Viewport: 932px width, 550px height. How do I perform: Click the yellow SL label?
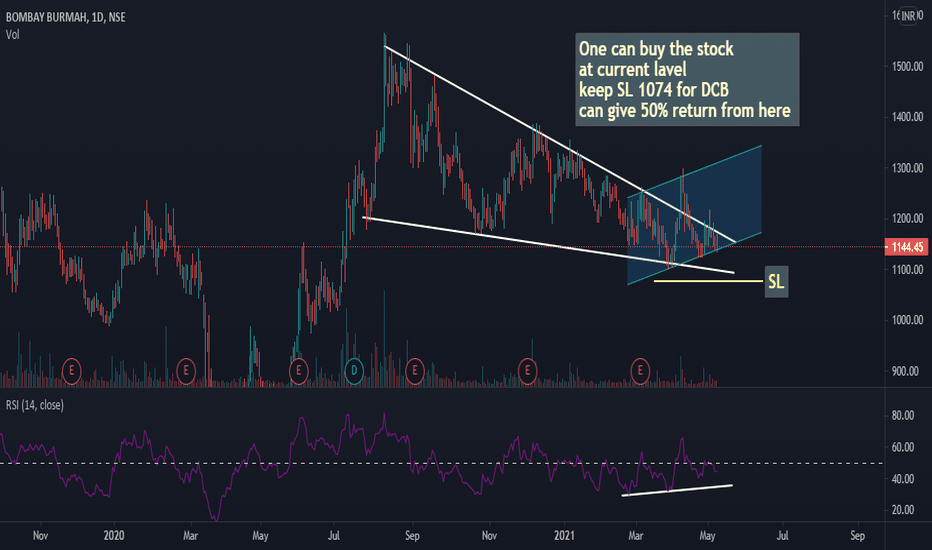pyautogui.click(x=776, y=281)
